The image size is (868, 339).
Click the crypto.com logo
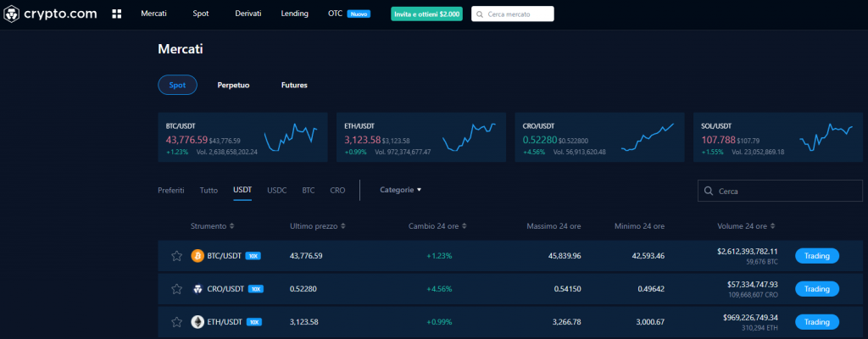(x=50, y=14)
